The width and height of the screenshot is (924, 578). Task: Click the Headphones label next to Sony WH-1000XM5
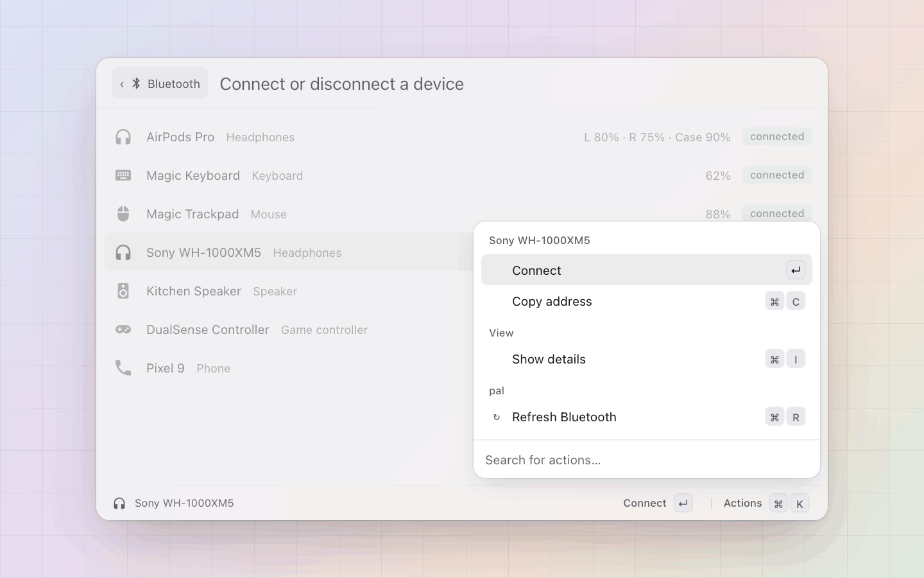(x=307, y=253)
